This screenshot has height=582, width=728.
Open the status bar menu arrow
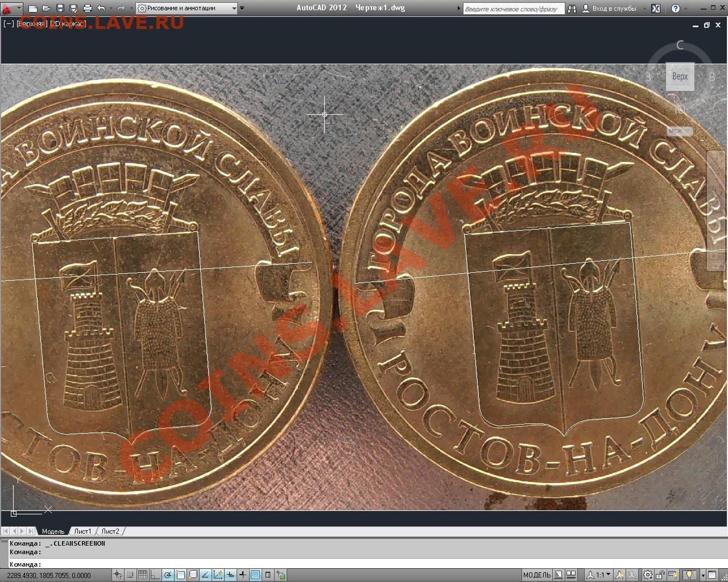click(x=703, y=575)
